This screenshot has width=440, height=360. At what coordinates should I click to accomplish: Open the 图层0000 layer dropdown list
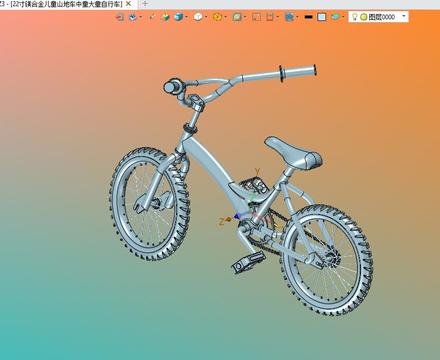tap(404, 16)
